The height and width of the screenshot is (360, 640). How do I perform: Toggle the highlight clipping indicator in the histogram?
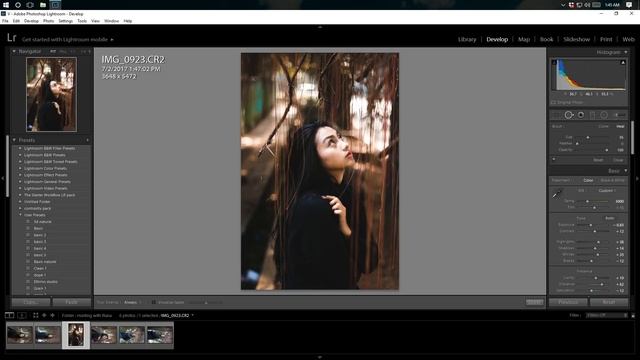point(623,62)
